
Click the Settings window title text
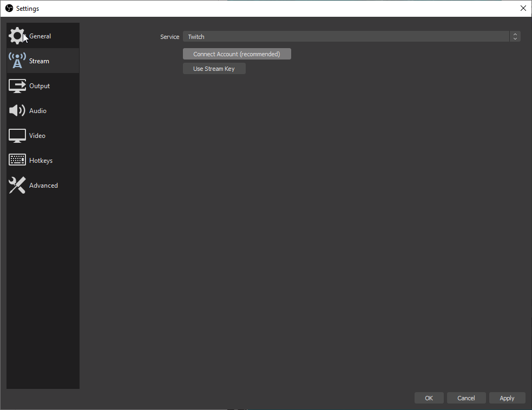click(28, 9)
